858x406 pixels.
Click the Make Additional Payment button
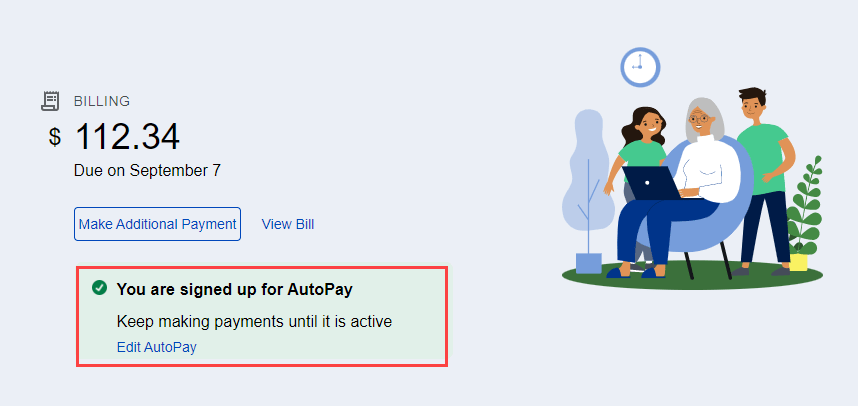click(158, 224)
